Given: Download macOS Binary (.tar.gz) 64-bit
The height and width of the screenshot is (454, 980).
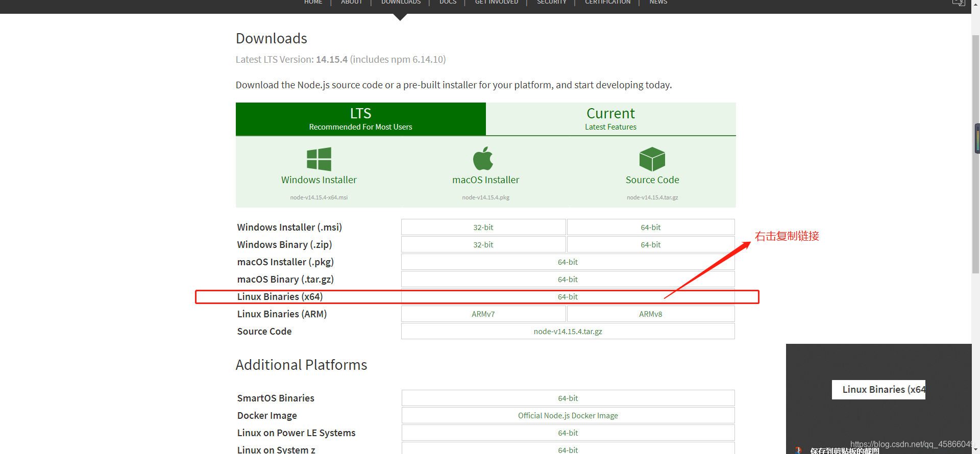Looking at the screenshot, I should point(568,280).
